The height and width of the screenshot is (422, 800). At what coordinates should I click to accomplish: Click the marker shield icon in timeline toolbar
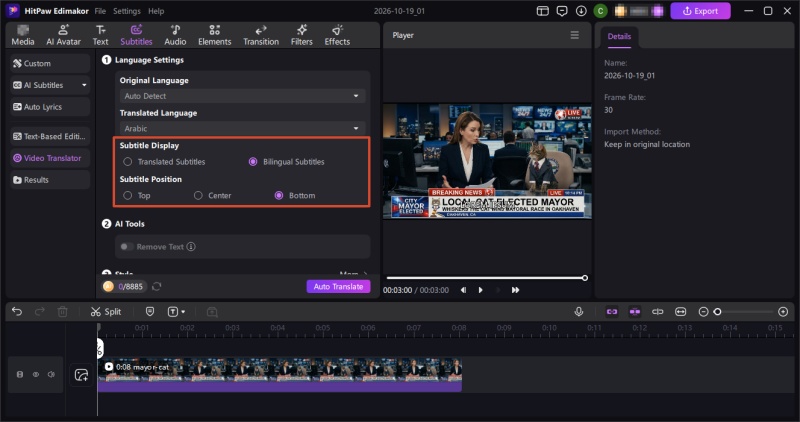(x=150, y=311)
